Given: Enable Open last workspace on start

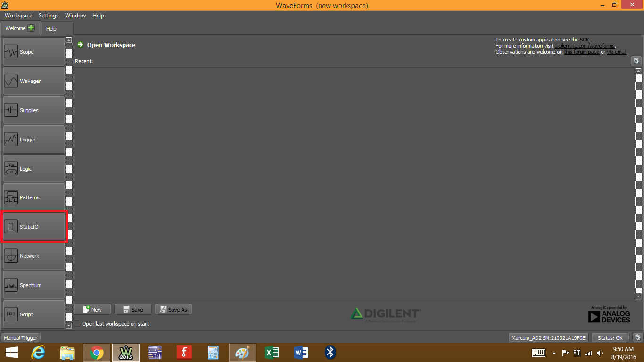Looking at the screenshot, I should click(77, 324).
